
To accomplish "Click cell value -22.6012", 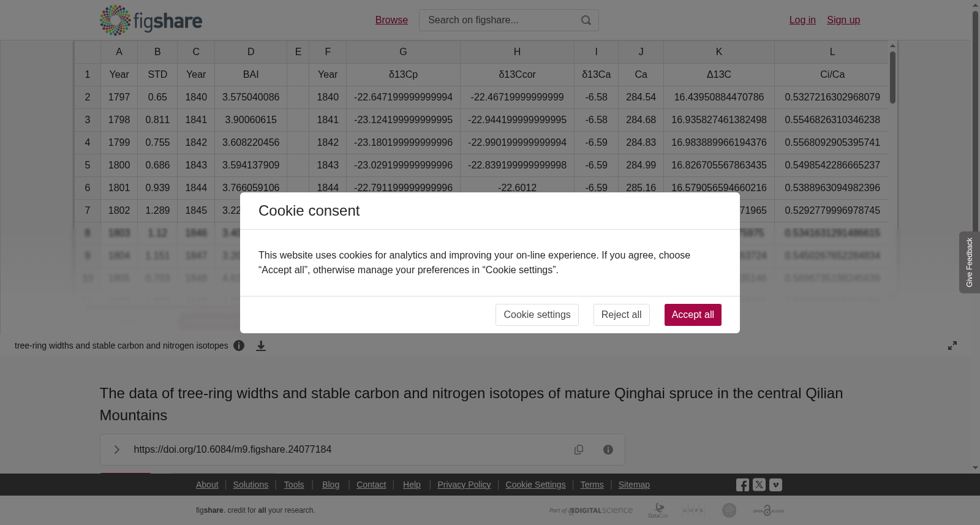I will pos(517,188).
